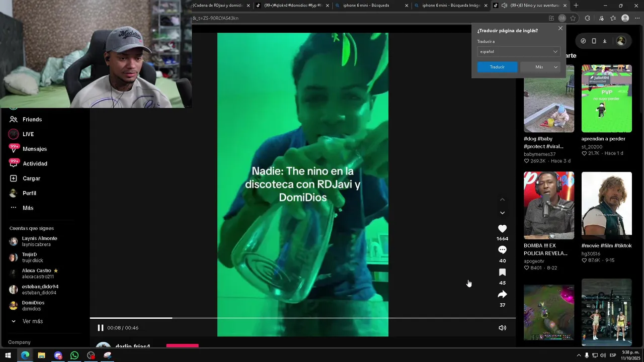Click the streamer webcam overlay
Viewport: 644px width, 362px height.
(96, 54)
